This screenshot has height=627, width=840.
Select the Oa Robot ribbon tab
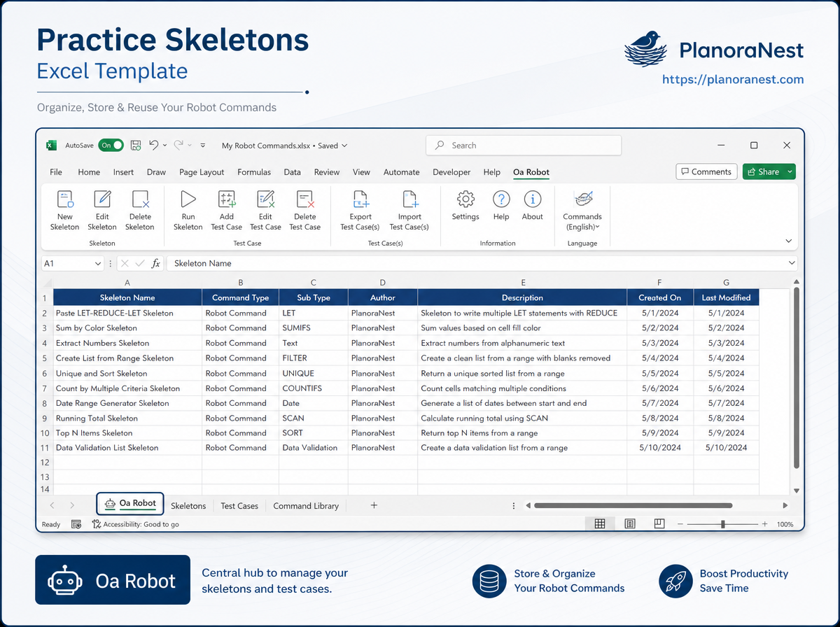(531, 172)
